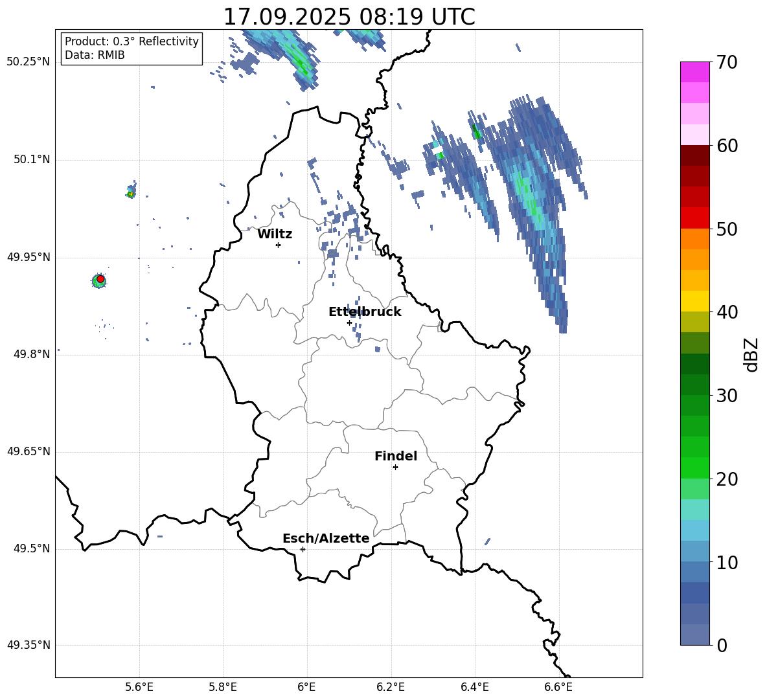Click the small isolated echo near 50.05°N 5.58°E
Image resolution: width=767 pixels, height=700 pixels.
coord(131,190)
